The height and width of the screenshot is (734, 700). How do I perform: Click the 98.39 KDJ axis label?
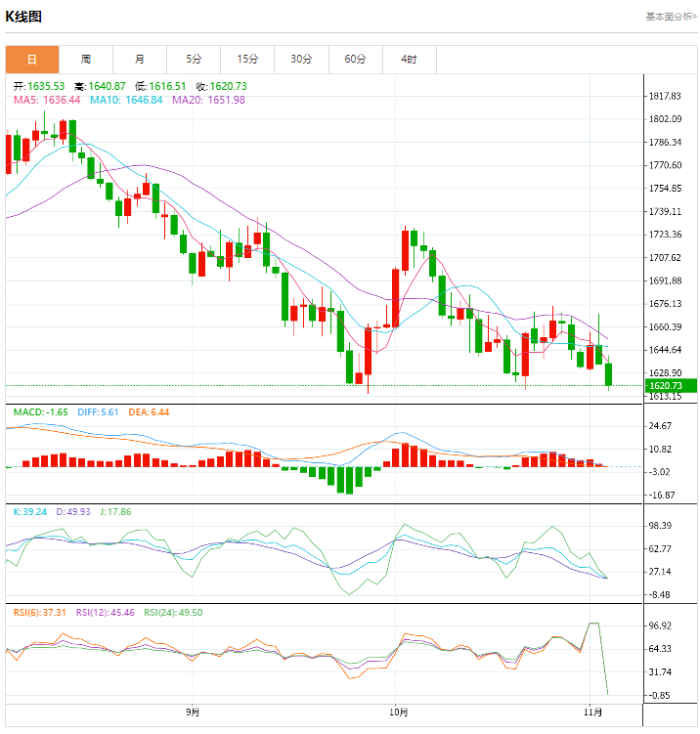[660, 526]
